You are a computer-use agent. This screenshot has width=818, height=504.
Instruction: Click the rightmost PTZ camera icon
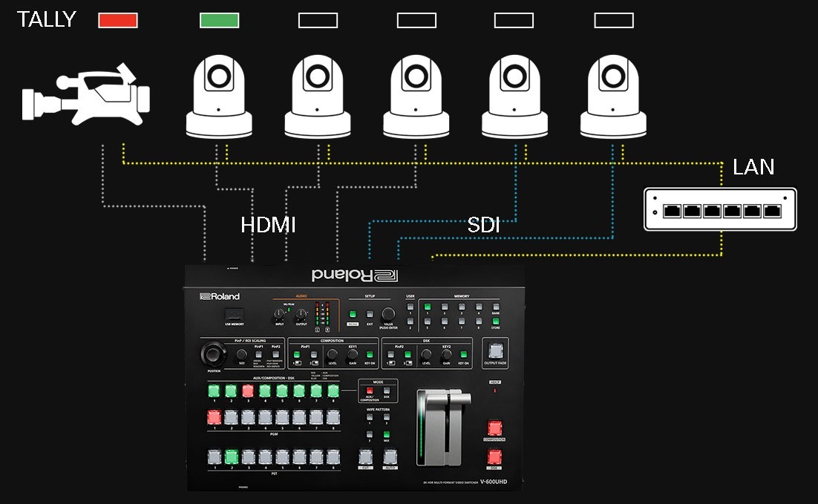(614, 96)
